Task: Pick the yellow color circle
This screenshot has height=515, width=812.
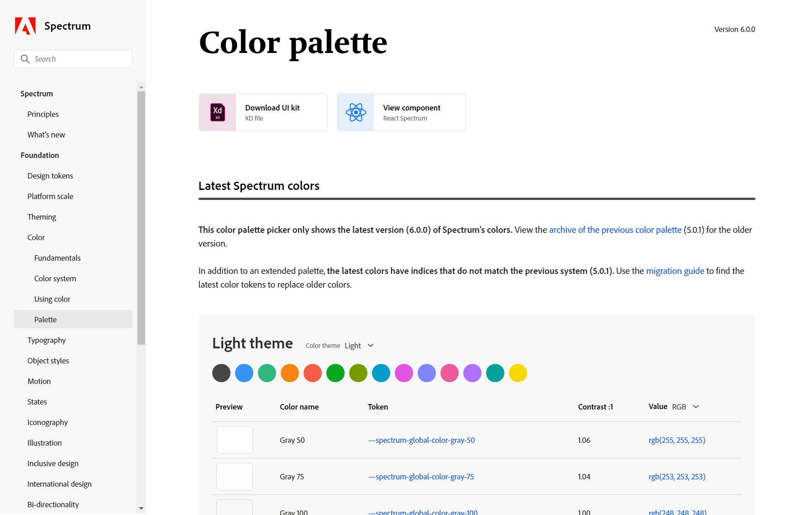Action: [x=518, y=373]
